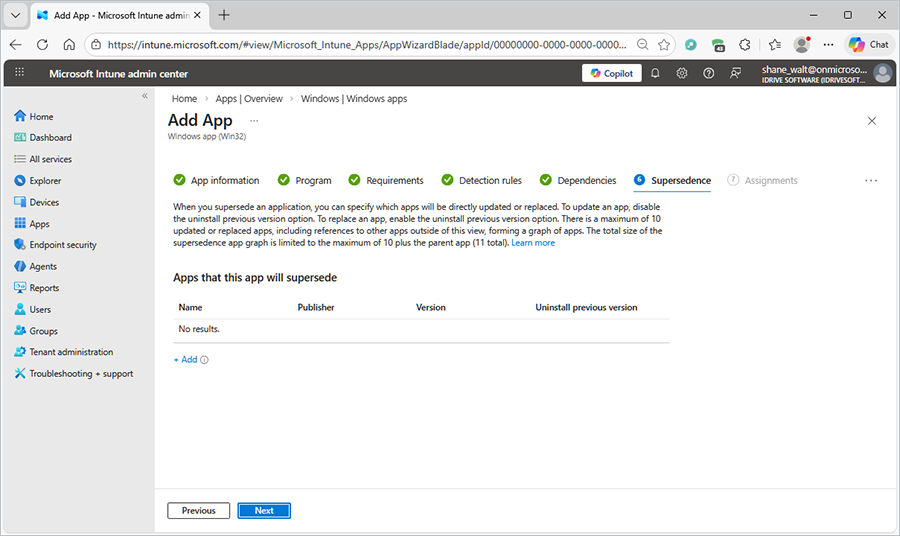Image resolution: width=900 pixels, height=536 pixels.
Task: Open the portal waffle menu icon
Action: click(20, 73)
